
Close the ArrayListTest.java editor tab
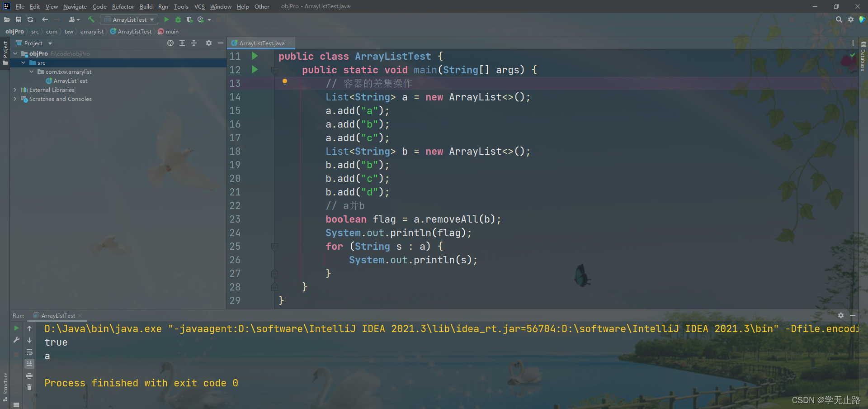(290, 43)
